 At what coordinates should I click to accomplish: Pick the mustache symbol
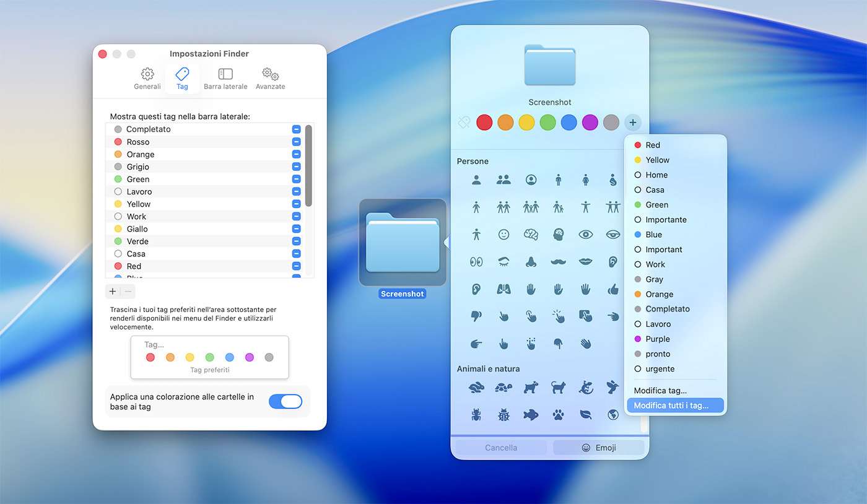point(558,262)
